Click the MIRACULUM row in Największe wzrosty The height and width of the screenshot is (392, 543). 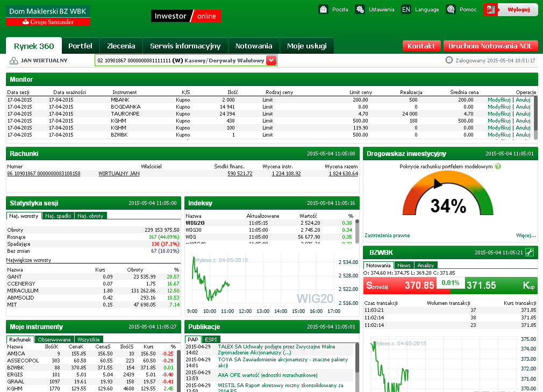94,290
